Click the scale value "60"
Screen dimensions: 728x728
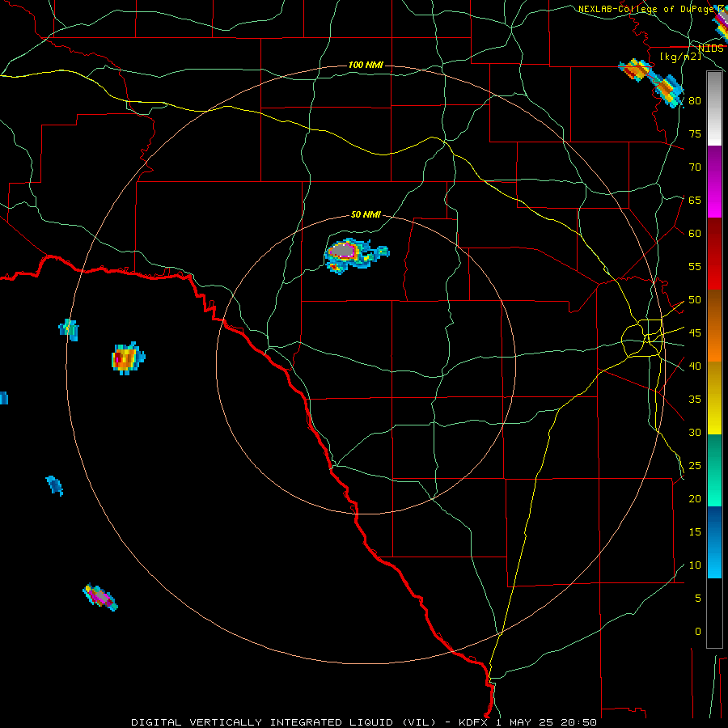click(x=695, y=234)
